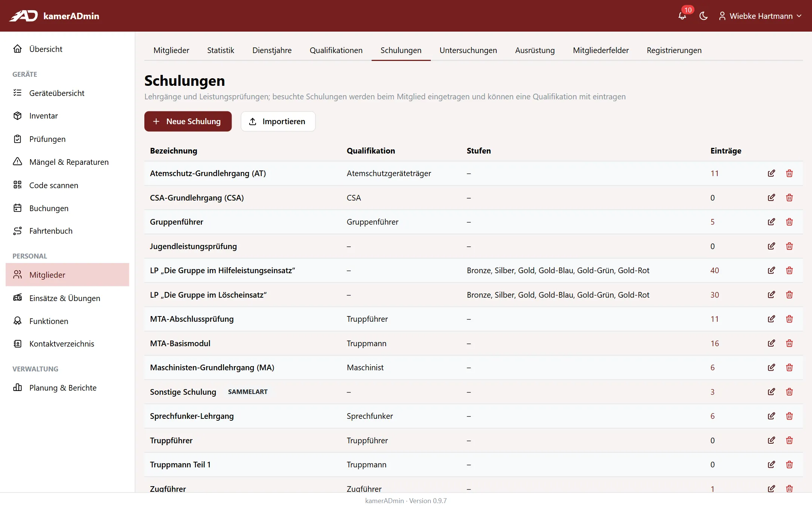Image resolution: width=812 pixels, height=508 pixels.
Task: Delete the CSA-Grundlehrgang (CSA) row
Action: point(789,198)
